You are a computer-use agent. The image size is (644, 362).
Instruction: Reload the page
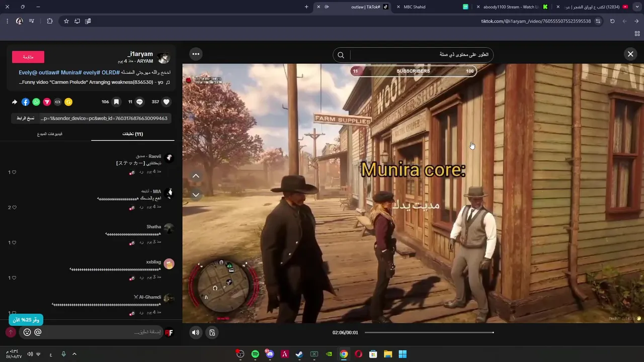coord(612,21)
